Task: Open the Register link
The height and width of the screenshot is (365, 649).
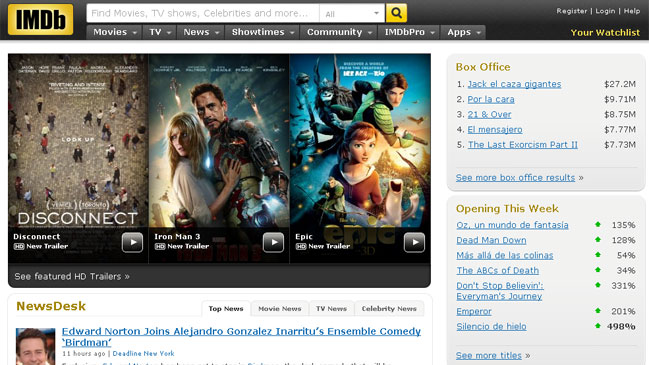Action: point(572,11)
